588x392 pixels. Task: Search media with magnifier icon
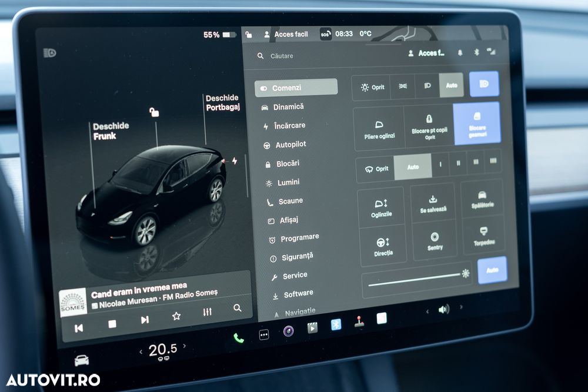point(237,308)
